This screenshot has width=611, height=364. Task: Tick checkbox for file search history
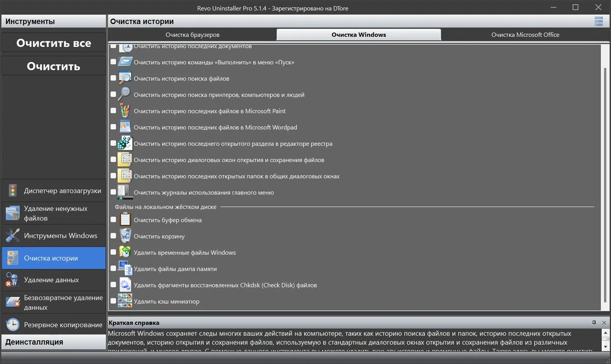point(113,78)
